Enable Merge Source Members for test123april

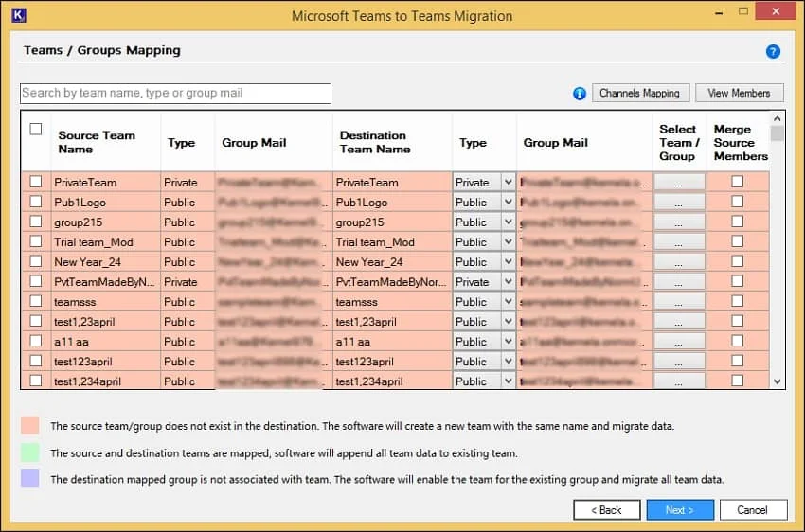click(737, 361)
